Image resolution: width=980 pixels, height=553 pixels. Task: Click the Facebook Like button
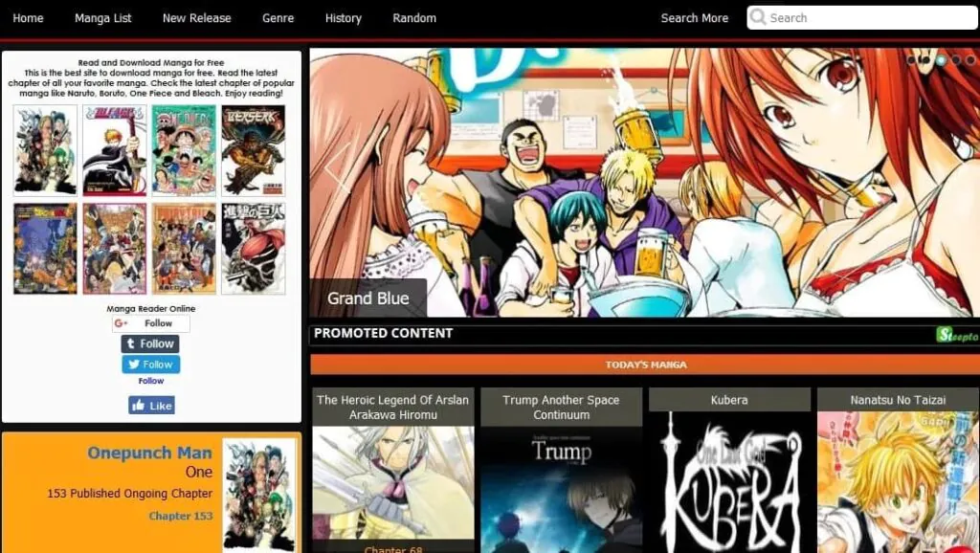151,405
